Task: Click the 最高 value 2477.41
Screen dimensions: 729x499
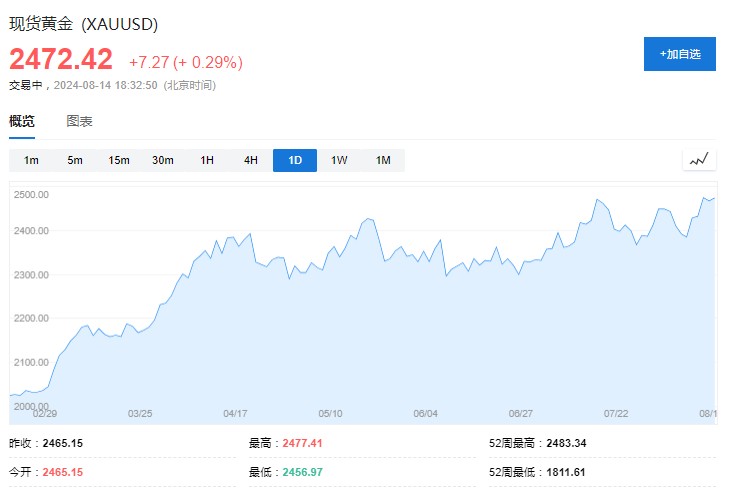Action: [302, 443]
